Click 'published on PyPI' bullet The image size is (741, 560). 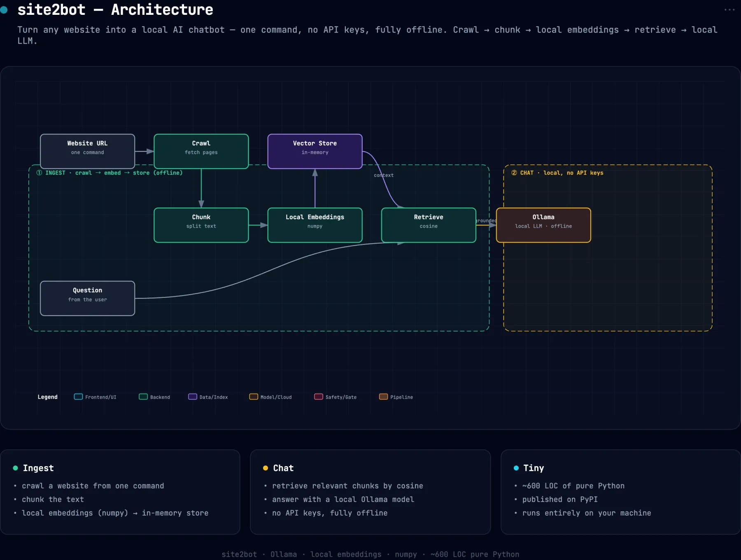click(x=560, y=500)
